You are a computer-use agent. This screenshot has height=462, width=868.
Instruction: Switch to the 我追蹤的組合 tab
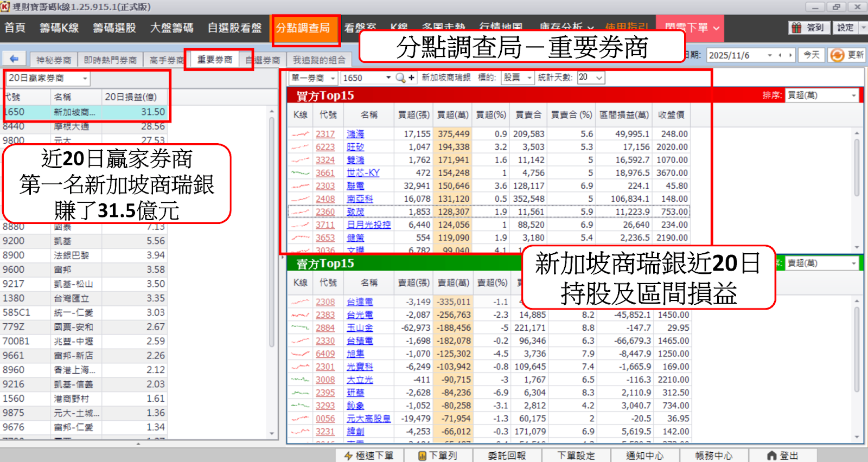(318, 60)
